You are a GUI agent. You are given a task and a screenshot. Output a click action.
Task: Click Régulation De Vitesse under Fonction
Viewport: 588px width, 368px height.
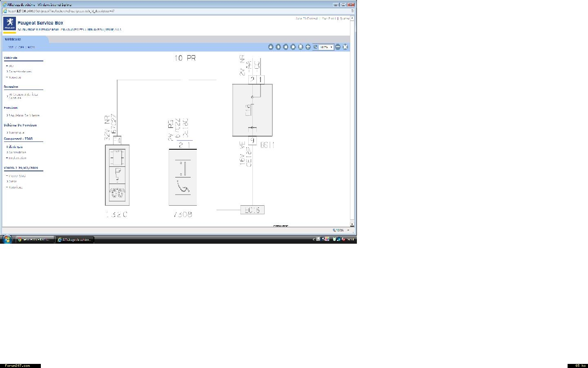(x=24, y=116)
